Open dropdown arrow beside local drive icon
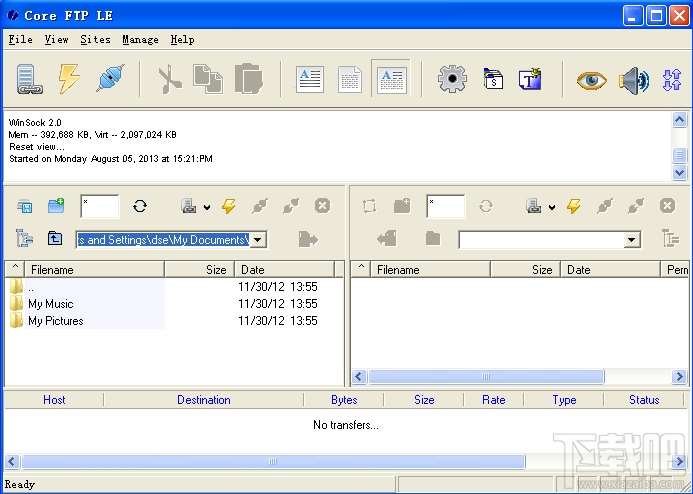 click(207, 207)
